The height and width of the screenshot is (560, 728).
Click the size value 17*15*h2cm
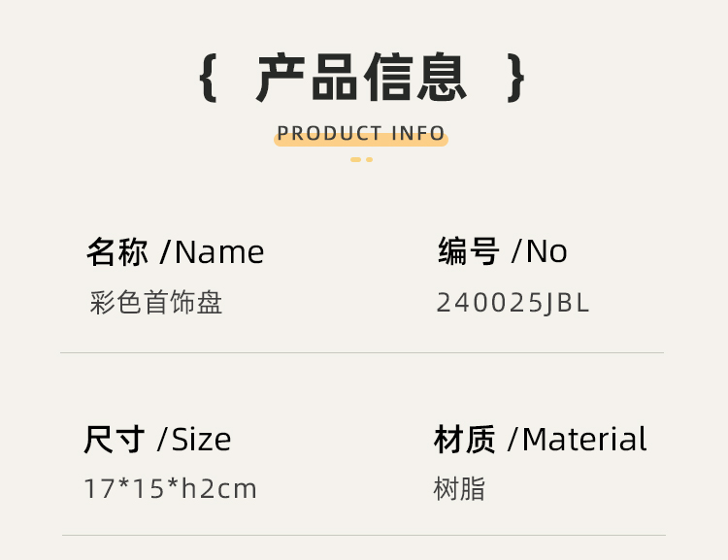click(x=171, y=488)
